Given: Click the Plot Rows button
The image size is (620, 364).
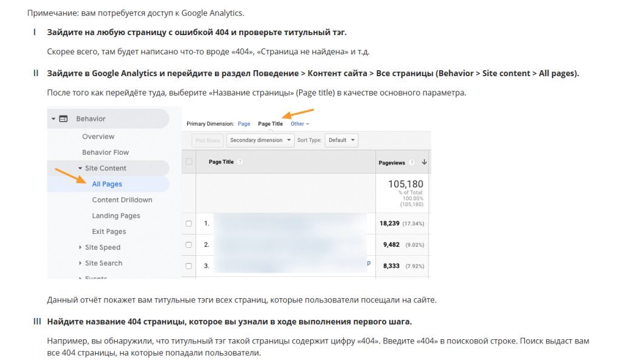Looking at the screenshot, I should 208,140.
